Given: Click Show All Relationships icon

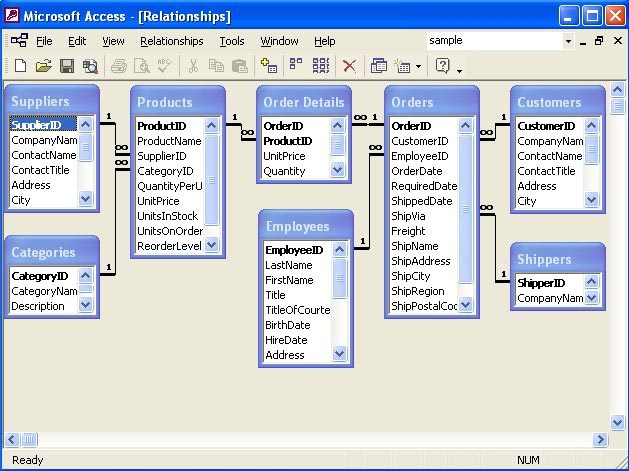Looking at the screenshot, I should pos(321,65).
